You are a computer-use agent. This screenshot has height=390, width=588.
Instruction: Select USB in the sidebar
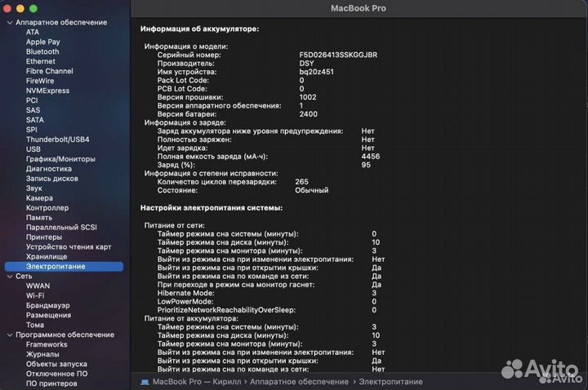coord(33,149)
